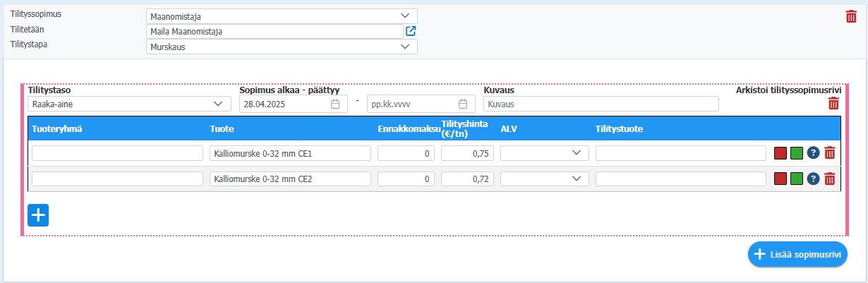Click start date field 28.04.2025
Image resolution: width=868 pixels, height=283 pixels.
click(293, 104)
